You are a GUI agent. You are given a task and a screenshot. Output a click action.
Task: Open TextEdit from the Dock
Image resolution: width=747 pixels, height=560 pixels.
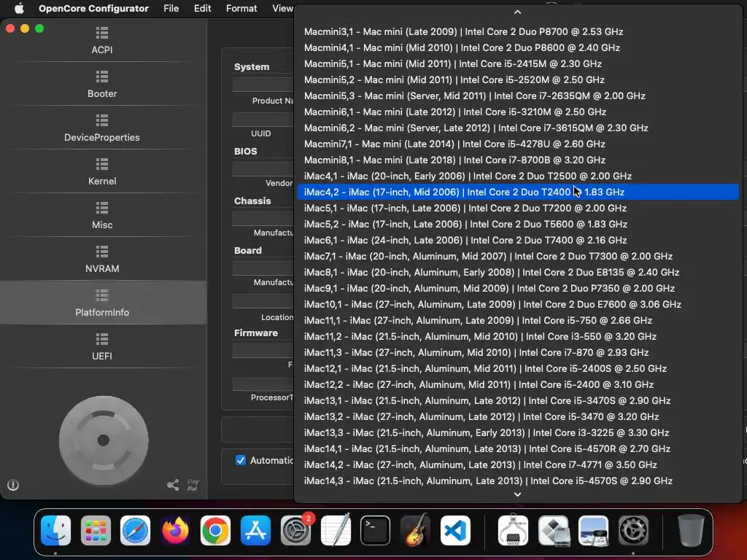[x=336, y=530]
